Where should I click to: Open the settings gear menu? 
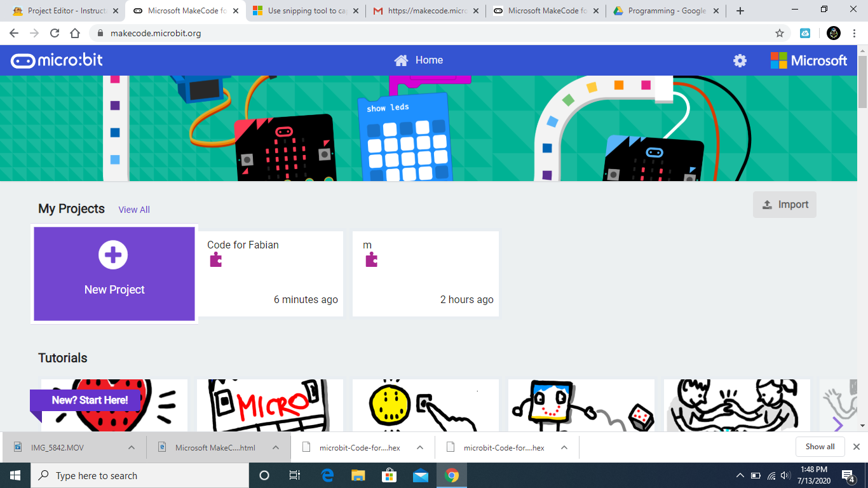(740, 60)
